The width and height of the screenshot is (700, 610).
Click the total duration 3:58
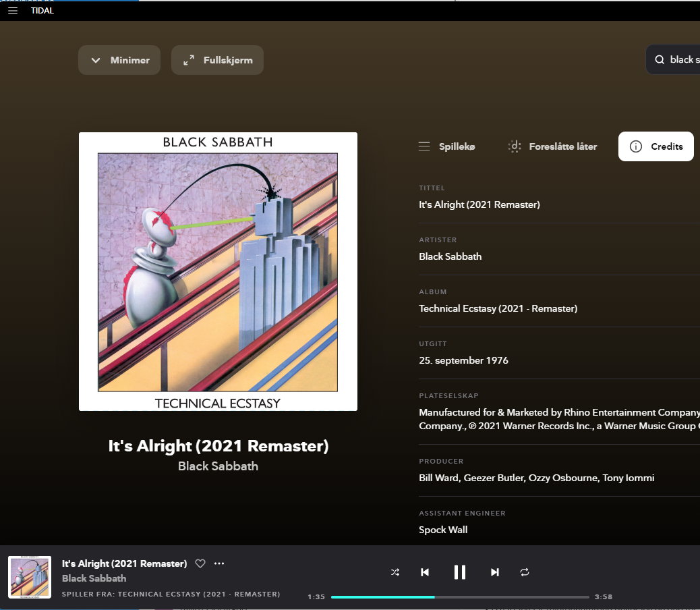pyautogui.click(x=604, y=597)
